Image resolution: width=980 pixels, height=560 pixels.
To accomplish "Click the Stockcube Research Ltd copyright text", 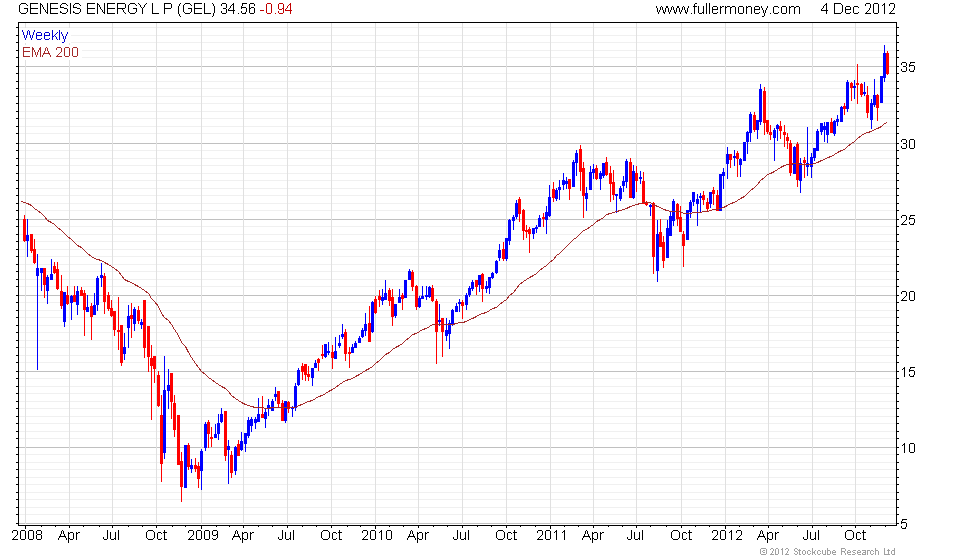I will (828, 552).
